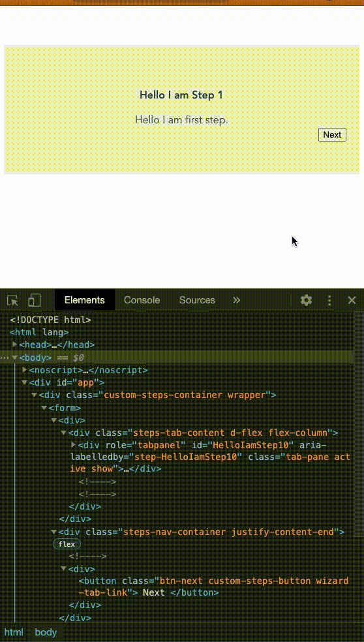
Task: Select the body breadcrumb
Action: point(46,632)
